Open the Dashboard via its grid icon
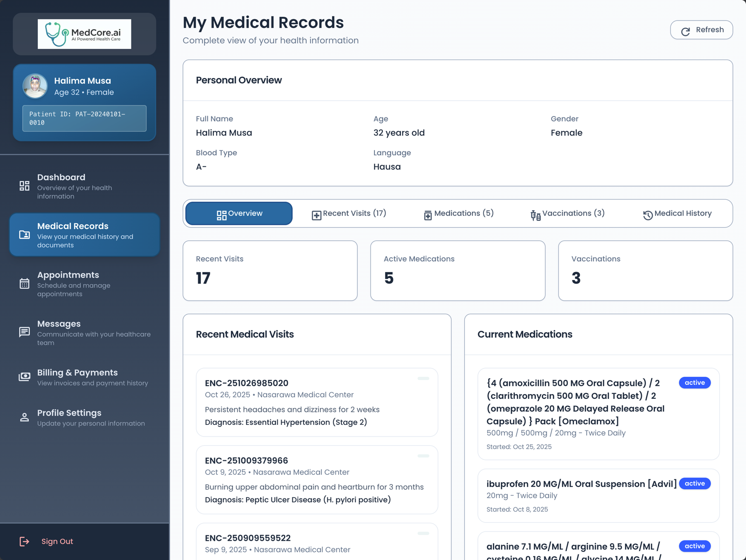The height and width of the screenshot is (560, 746). tap(24, 185)
